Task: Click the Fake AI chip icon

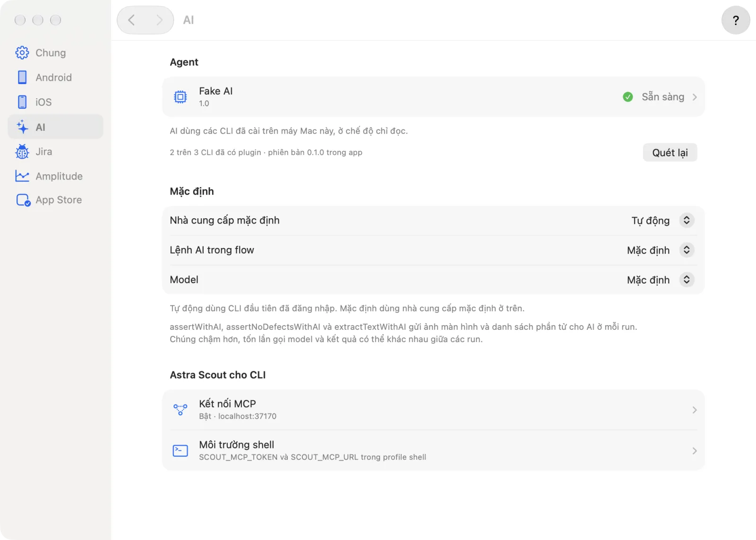Action: [180, 97]
